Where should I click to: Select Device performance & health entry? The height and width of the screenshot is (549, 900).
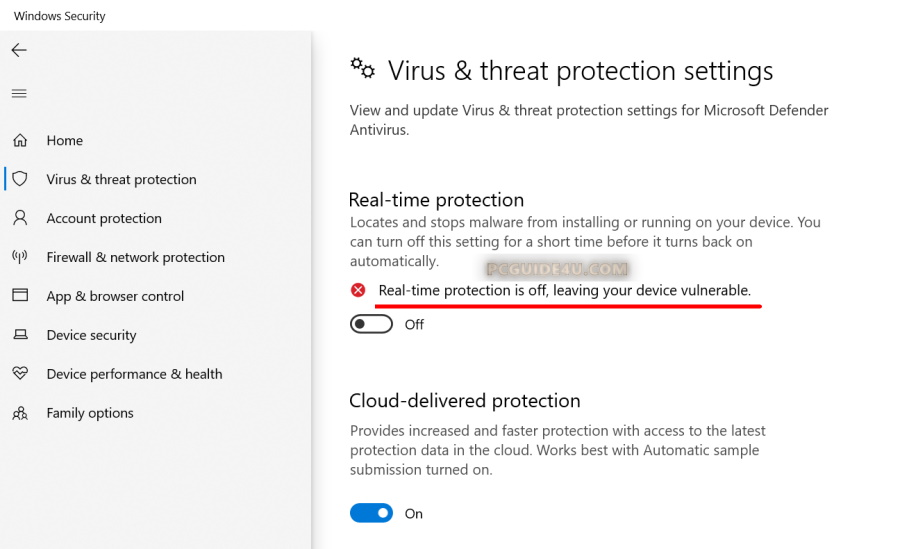(x=134, y=374)
